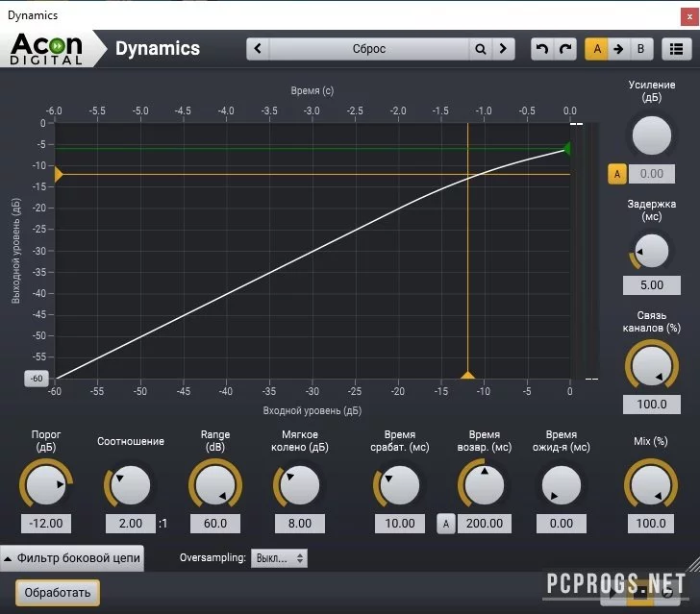
Task: Copy settings A to B arrow
Action: pyautogui.click(x=619, y=49)
